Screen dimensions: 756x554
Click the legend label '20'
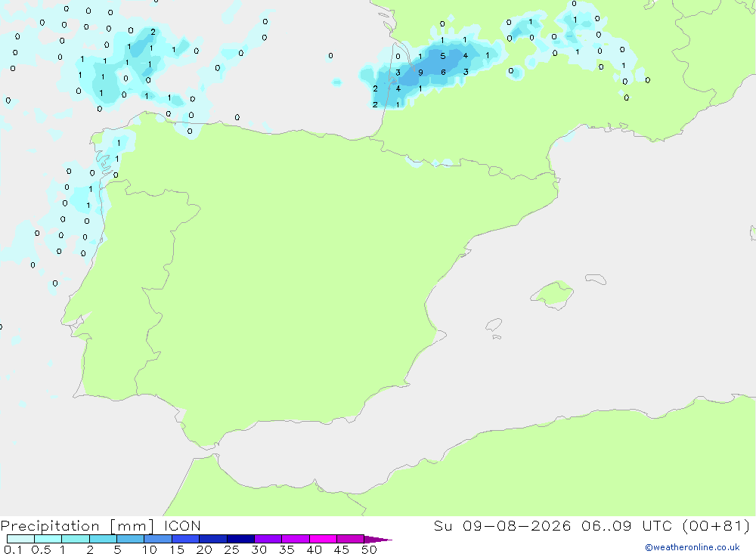(204, 549)
